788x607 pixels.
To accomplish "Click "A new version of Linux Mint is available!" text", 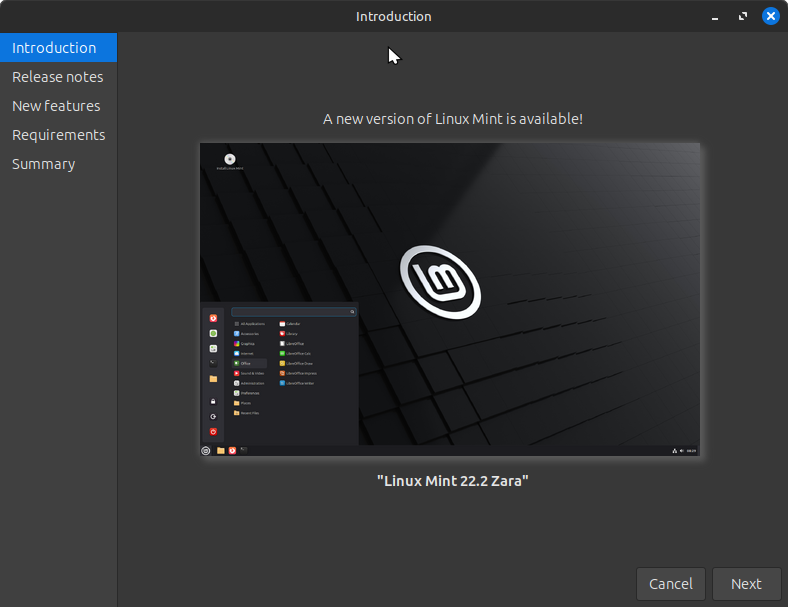I will pyautogui.click(x=453, y=119).
